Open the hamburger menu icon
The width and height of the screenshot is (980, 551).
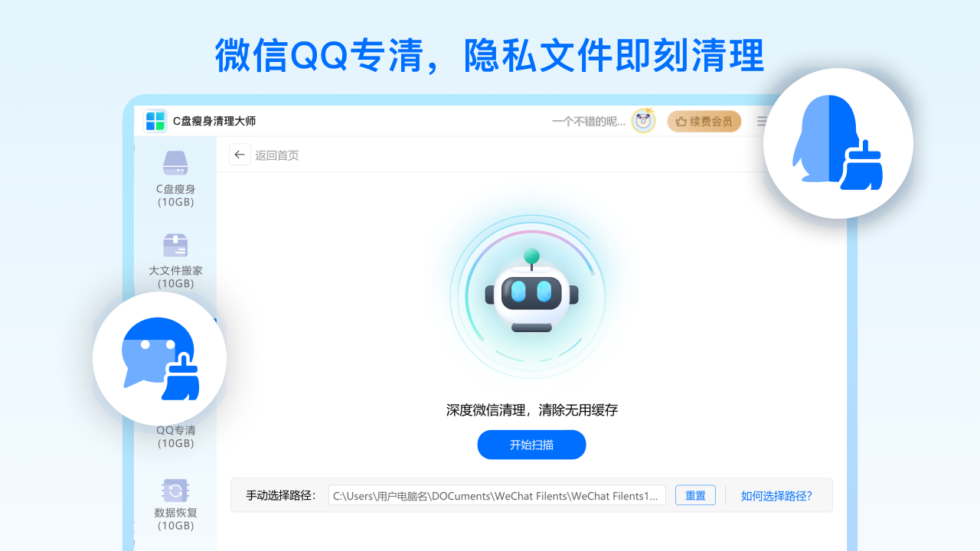[761, 121]
